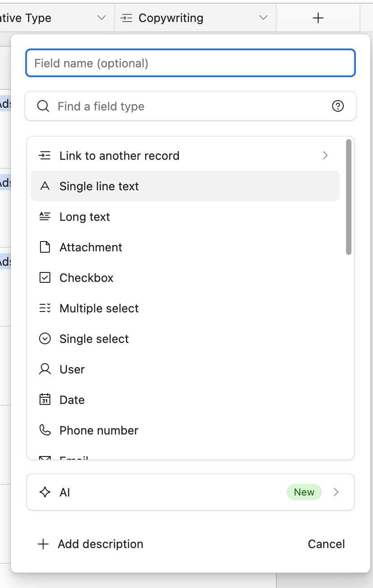
Task: Click the help question mark icon
Action: [337, 106]
